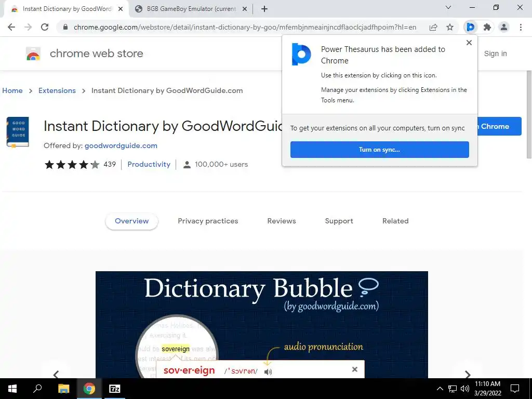Viewport: 532px width, 399px height.
Task: Show hidden system tray icons
Action: pyautogui.click(x=440, y=389)
